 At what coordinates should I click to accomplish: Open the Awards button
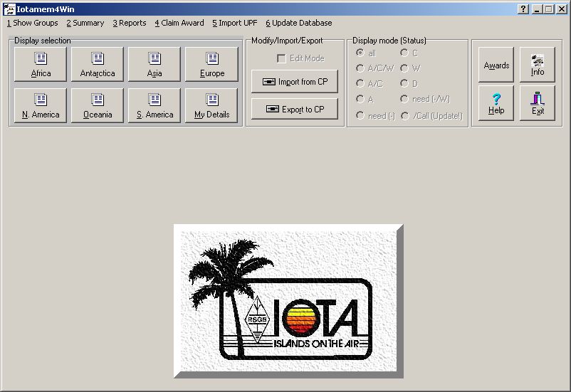[x=496, y=65]
